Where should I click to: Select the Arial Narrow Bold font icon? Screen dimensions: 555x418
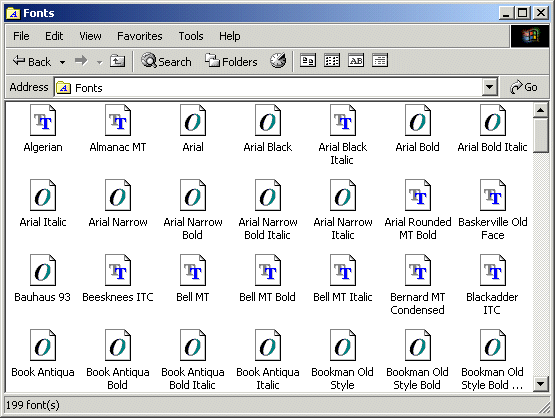pyautogui.click(x=193, y=195)
